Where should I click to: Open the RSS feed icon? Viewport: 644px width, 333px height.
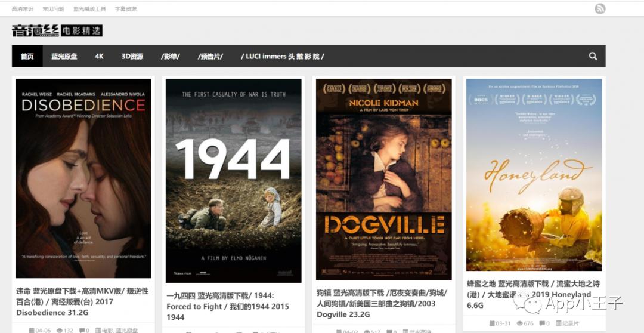600,8
